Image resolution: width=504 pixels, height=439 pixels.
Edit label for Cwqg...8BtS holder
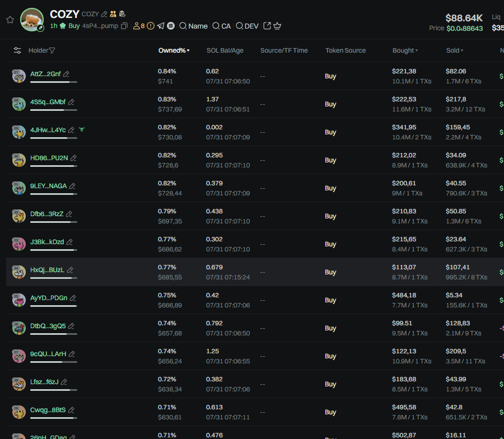pyautogui.click(x=71, y=410)
